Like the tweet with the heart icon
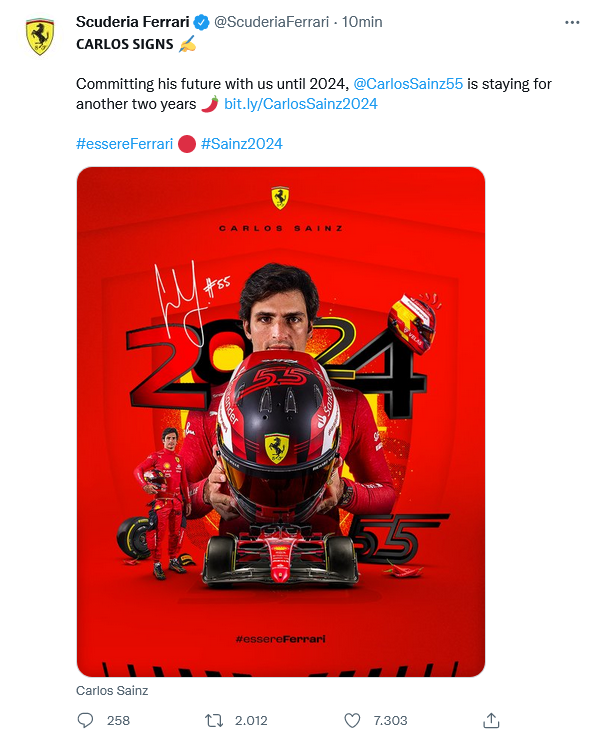Screen dimensions: 598x742 click(x=352, y=720)
